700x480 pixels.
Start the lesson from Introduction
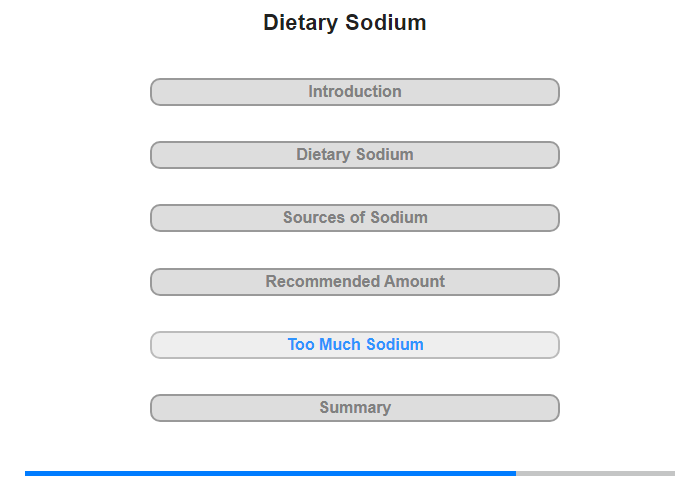click(x=355, y=92)
